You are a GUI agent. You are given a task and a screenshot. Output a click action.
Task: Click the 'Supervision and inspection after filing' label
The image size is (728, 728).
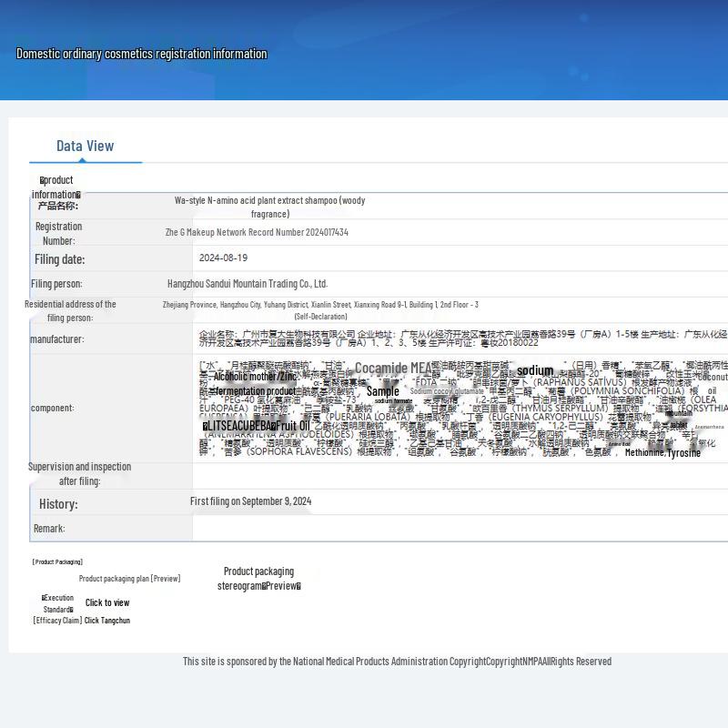80,473
